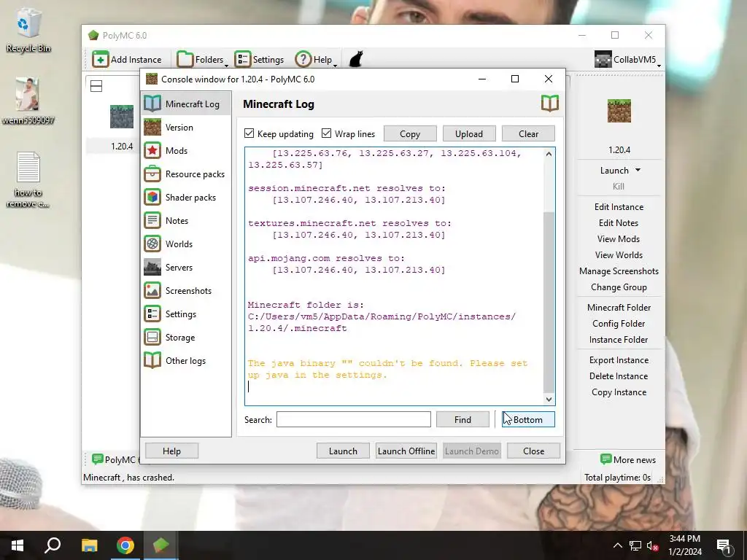Click View Mods in the right panel
The width and height of the screenshot is (747, 560).
[x=619, y=239]
